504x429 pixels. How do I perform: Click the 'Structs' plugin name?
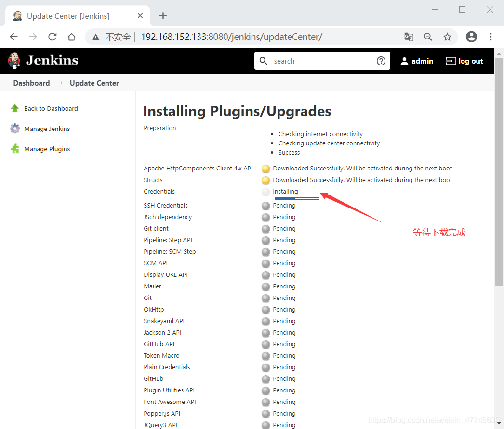(153, 180)
